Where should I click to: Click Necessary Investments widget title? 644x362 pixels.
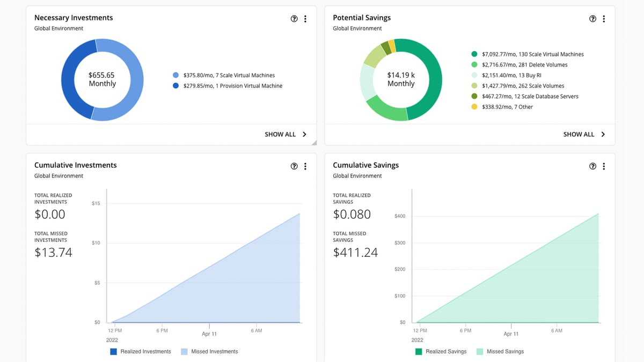tap(74, 18)
